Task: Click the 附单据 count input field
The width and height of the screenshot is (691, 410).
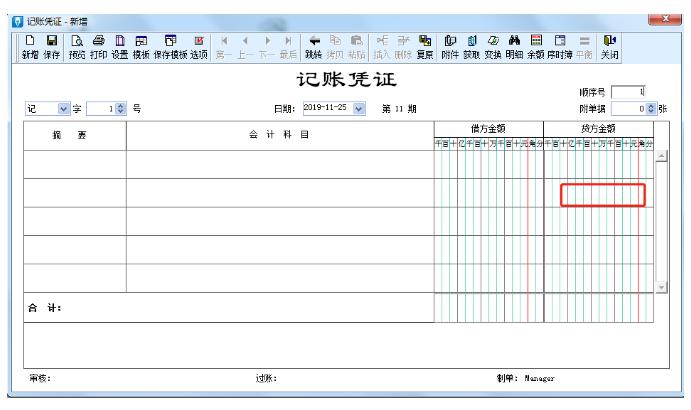Action: pyautogui.click(x=629, y=108)
